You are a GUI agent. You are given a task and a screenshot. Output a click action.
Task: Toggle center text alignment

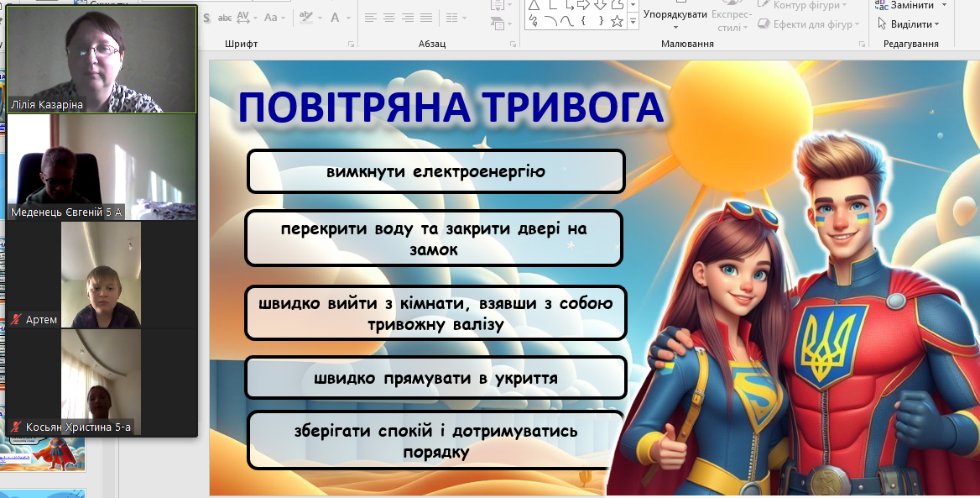pyautogui.click(x=389, y=18)
